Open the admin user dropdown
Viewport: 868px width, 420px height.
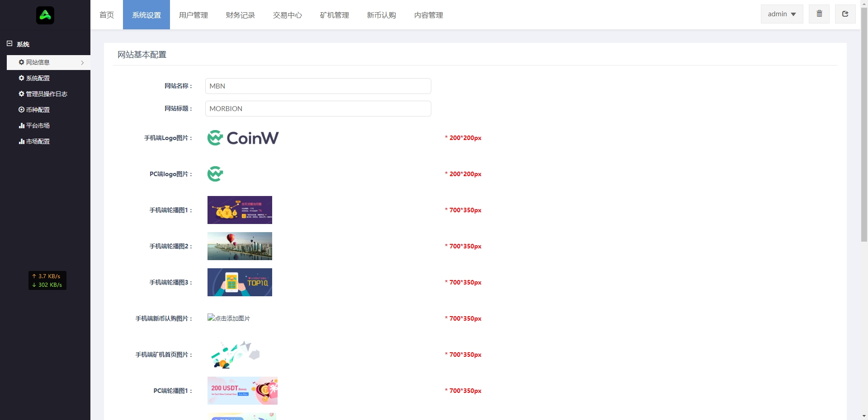coord(782,14)
